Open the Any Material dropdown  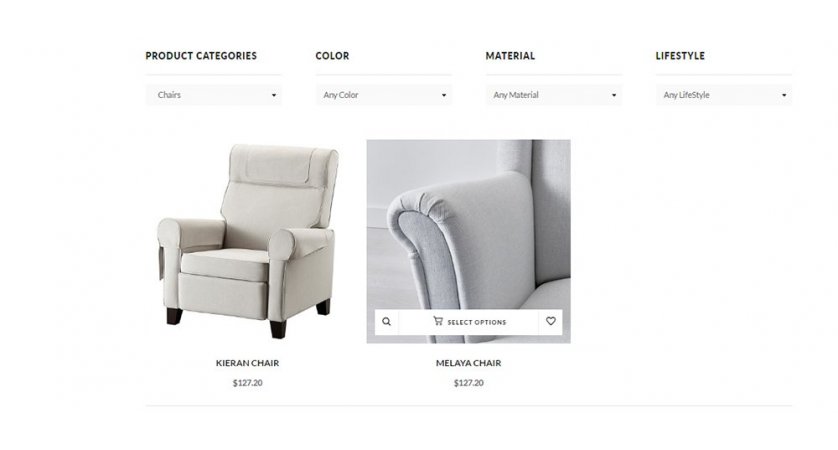[554, 95]
